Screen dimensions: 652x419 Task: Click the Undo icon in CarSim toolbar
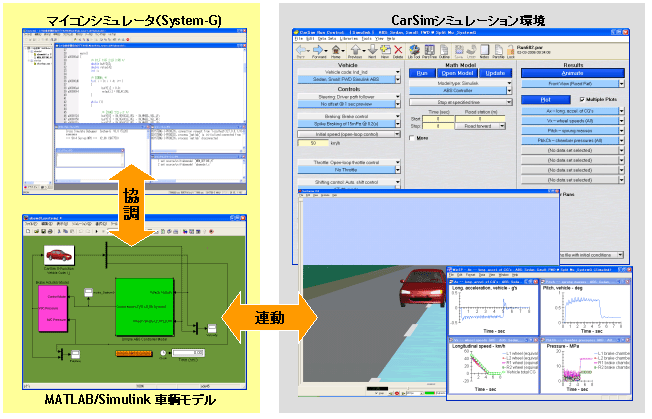pyautogui.click(x=472, y=50)
